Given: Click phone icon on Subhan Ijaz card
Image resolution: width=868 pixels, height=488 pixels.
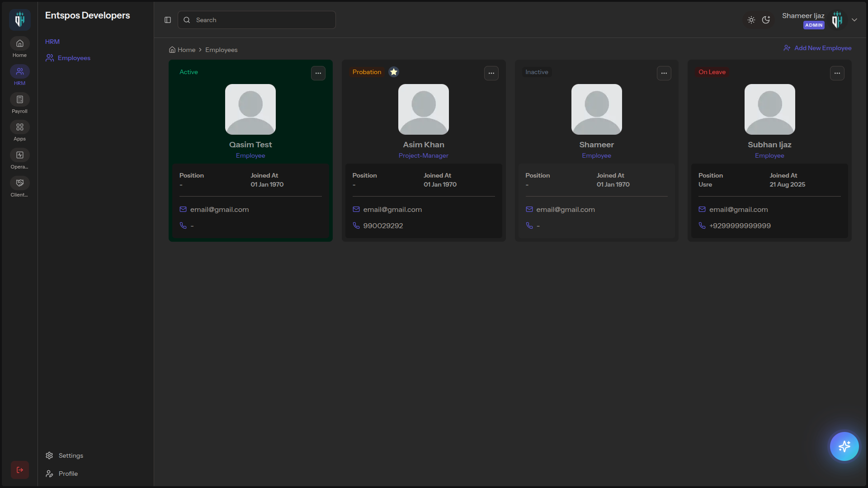Looking at the screenshot, I should (x=702, y=225).
